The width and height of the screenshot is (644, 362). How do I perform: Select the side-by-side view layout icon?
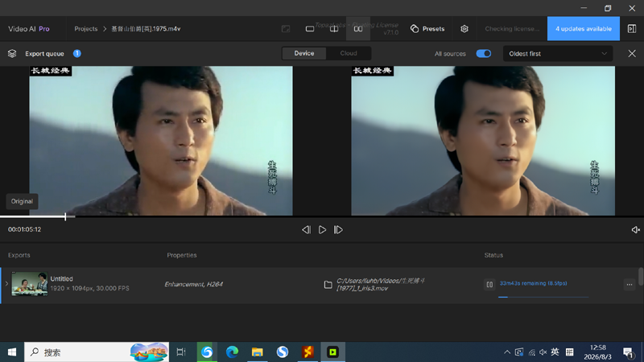358,29
